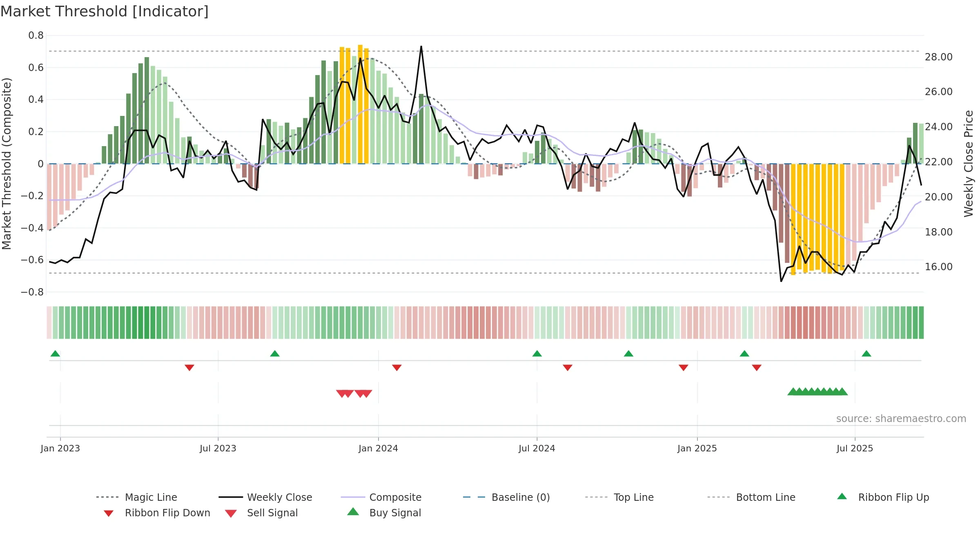The width and height of the screenshot is (980, 551).
Task: Click the 0 baseline tick label
Action: 40,164
